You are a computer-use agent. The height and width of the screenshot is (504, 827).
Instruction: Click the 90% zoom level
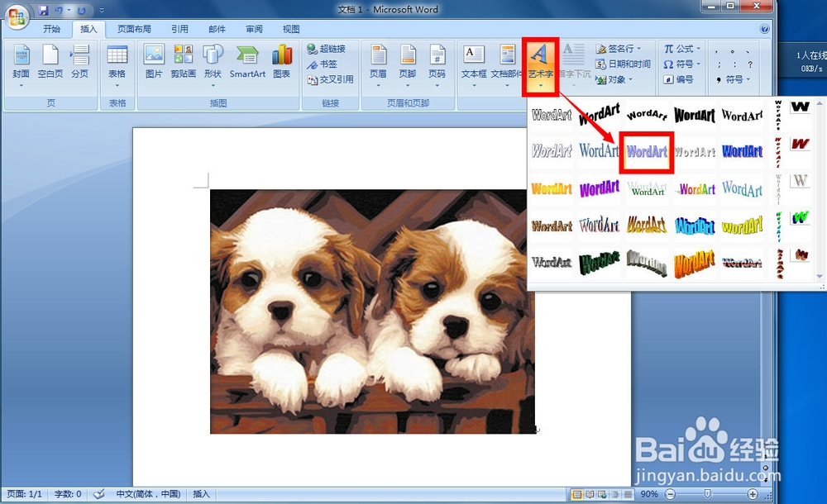pyautogui.click(x=648, y=495)
